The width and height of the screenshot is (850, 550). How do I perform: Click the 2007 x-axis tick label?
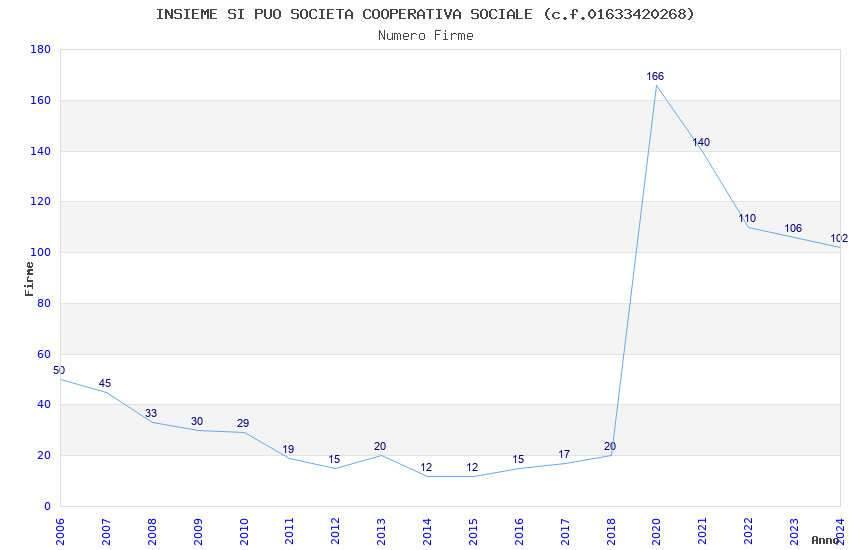point(106,531)
